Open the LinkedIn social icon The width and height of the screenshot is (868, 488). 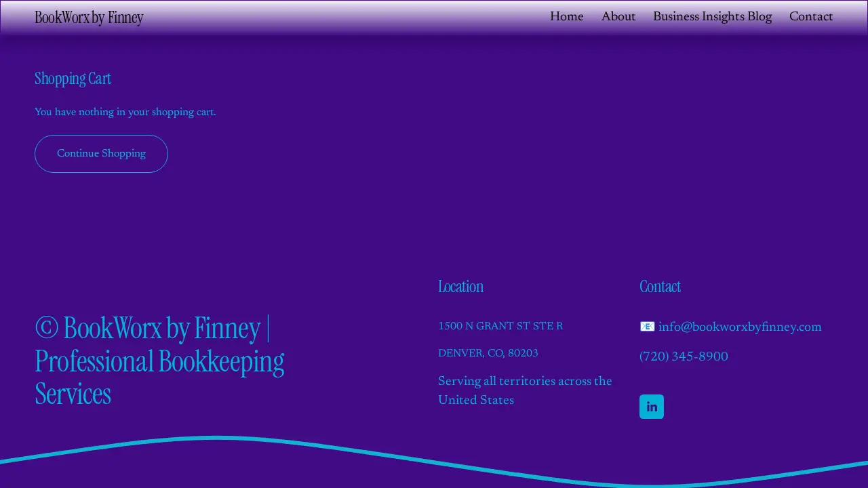[x=652, y=407]
